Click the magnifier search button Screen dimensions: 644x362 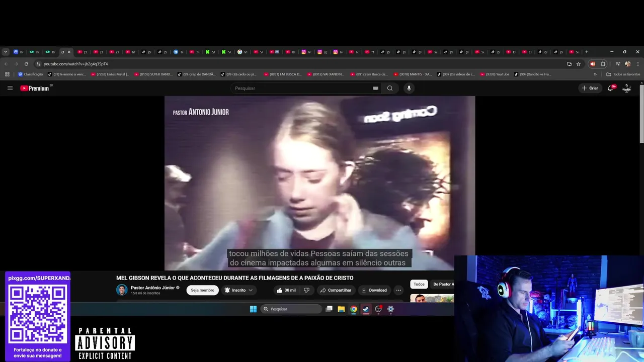click(390, 88)
